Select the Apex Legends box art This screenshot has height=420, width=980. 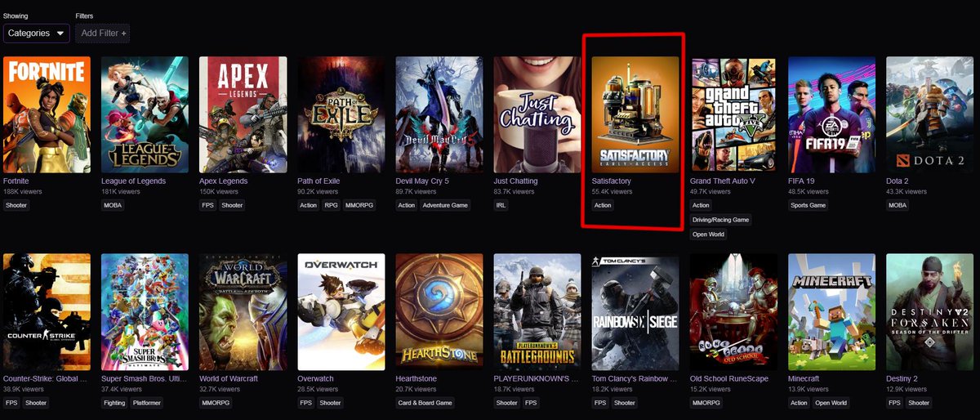click(243, 114)
